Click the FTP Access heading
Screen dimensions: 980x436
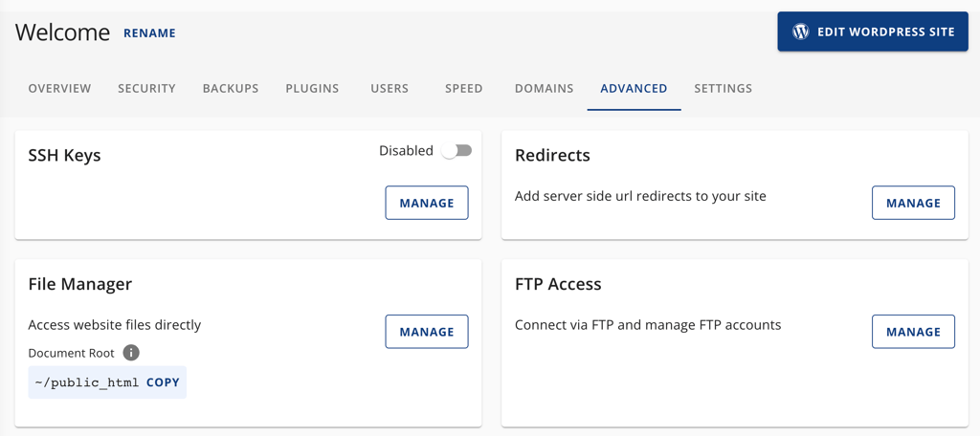pos(558,284)
